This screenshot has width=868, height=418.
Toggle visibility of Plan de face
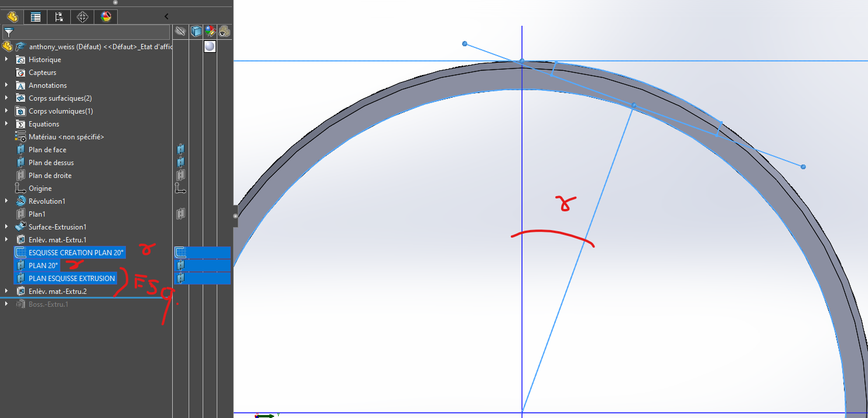pos(181,150)
